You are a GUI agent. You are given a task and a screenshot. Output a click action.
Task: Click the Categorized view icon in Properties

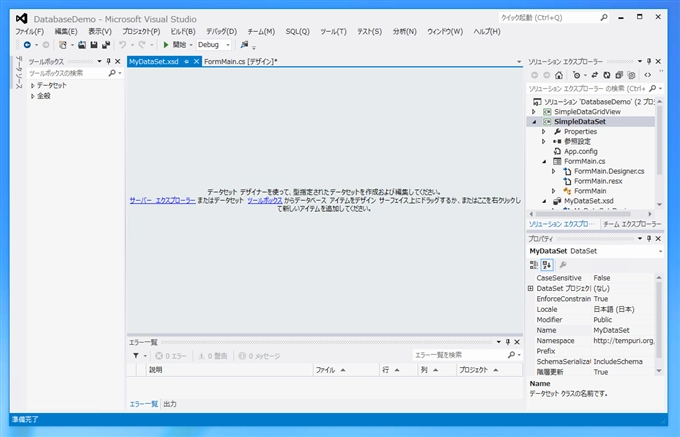[x=534, y=265]
